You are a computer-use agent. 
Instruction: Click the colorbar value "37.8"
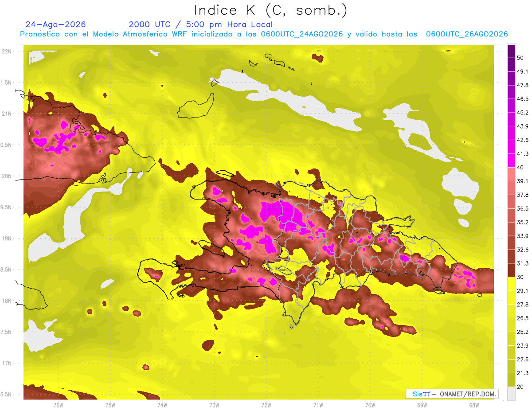(x=523, y=195)
